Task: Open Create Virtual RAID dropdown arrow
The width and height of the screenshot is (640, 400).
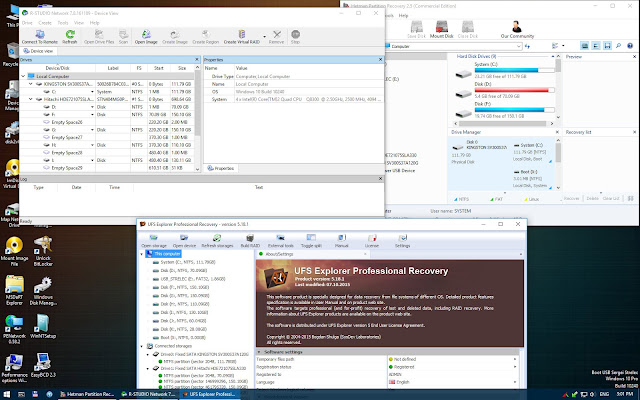Action: [264, 37]
